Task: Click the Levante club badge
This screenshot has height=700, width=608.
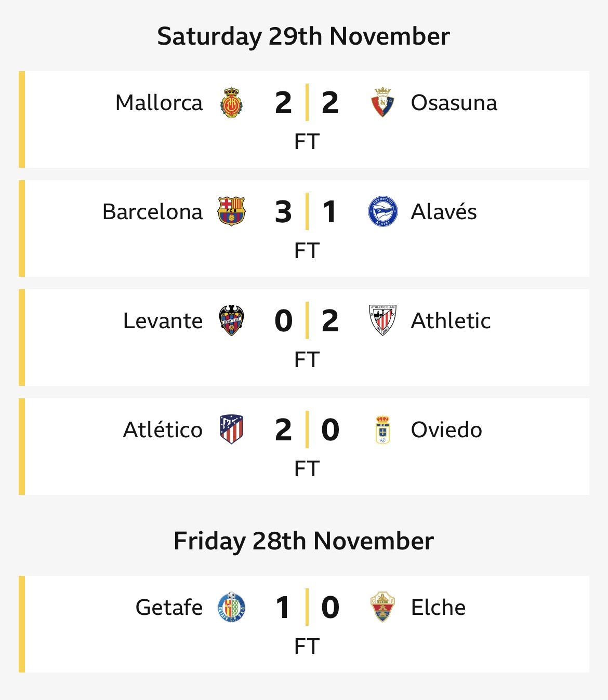Action: pyautogui.click(x=231, y=320)
